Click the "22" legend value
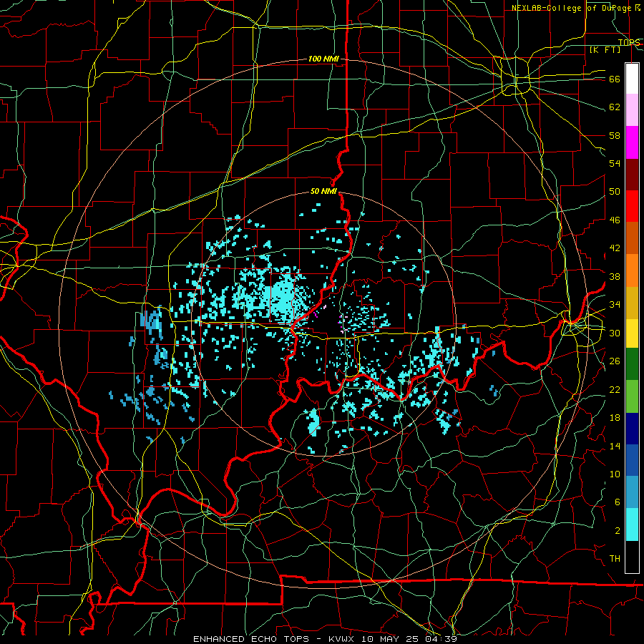Image resolution: width=644 pixels, height=644 pixels. pyautogui.click(x=615, y=389)
